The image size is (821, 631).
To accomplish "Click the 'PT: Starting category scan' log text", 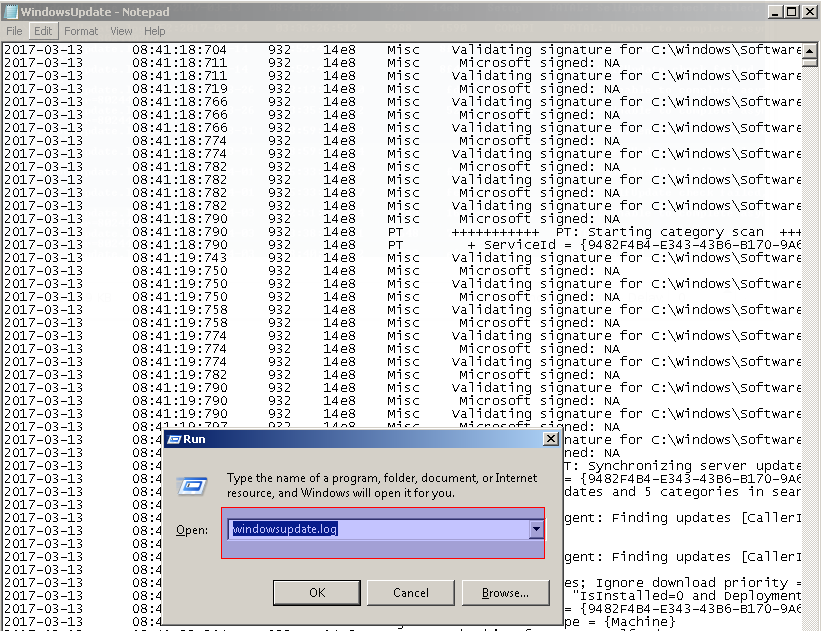I will (x=659, y=232).
